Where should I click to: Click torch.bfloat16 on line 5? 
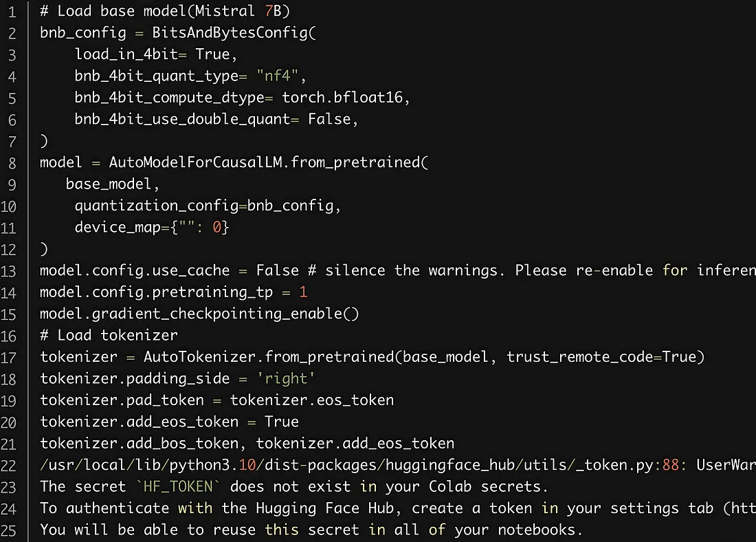click(x=342, y=98)
